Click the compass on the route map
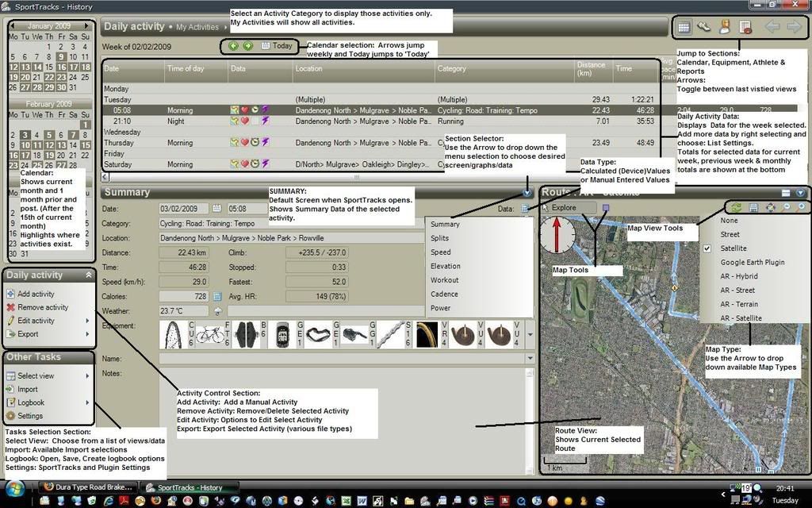812x508 pixels. (557, 235)
